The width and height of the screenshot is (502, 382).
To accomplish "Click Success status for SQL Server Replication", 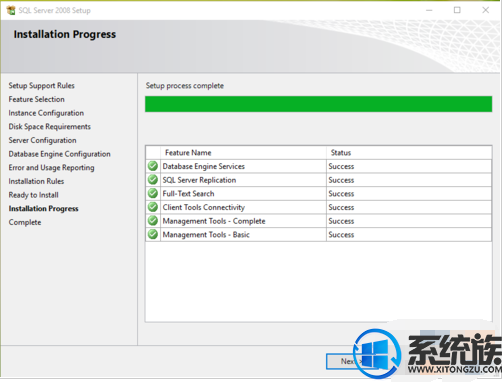I will pyautogui.click(x=341, y=180).
